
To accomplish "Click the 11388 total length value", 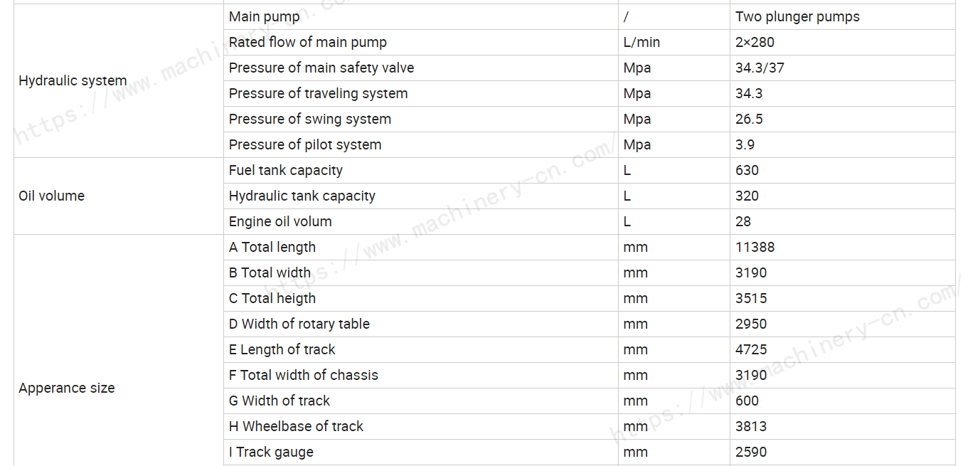I will [x=755, y=247].
